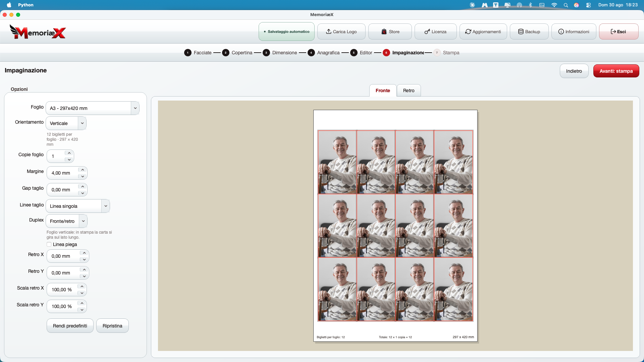Click the MemoriaeX logo
Image resolution: width=644 pixels, height=362 pixels.
click(38, 32)
